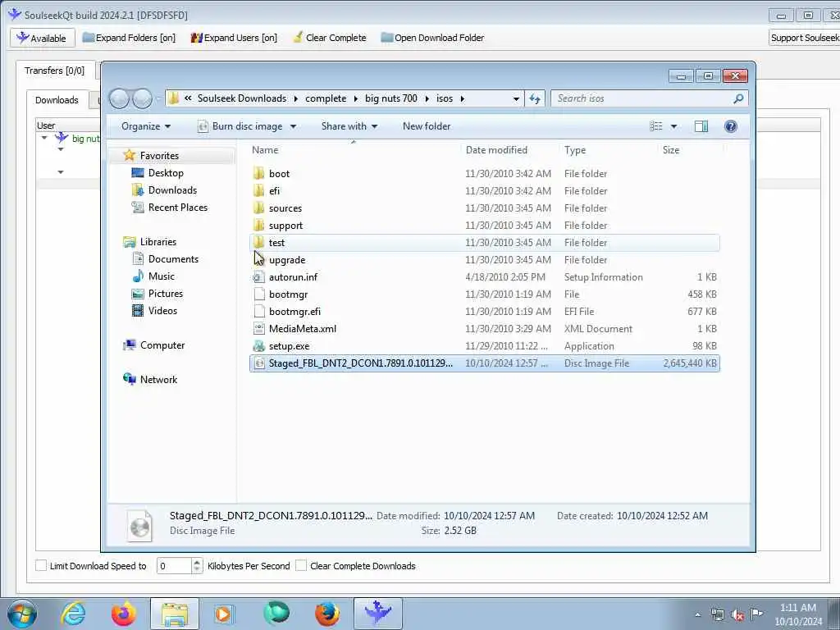
Task: Switch to Transfers [0/0] tab in Soulseek
Action: coord(55,71)
